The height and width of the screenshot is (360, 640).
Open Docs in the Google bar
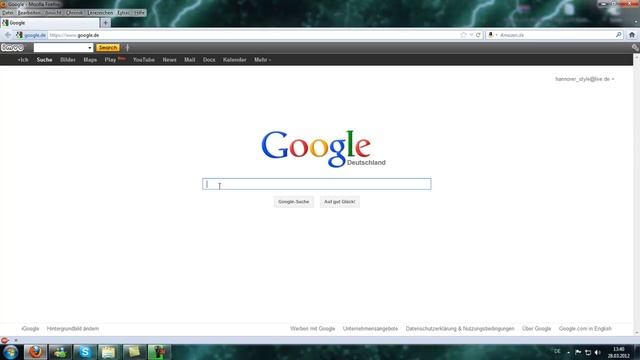209,60
